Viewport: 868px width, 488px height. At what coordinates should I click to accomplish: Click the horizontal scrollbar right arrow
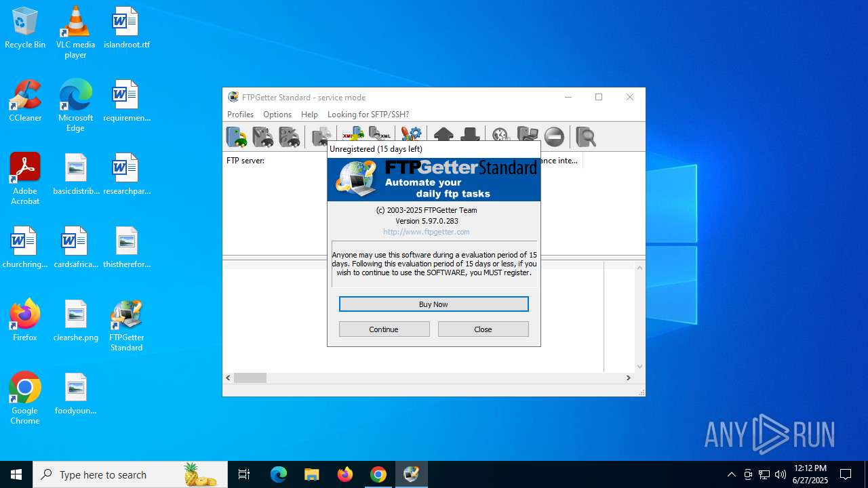(629, 378)
